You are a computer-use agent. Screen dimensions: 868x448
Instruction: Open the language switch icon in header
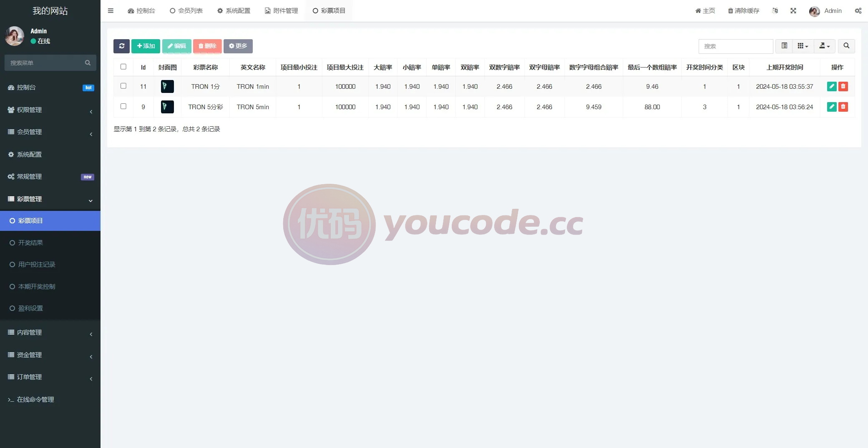click(775, 11)
